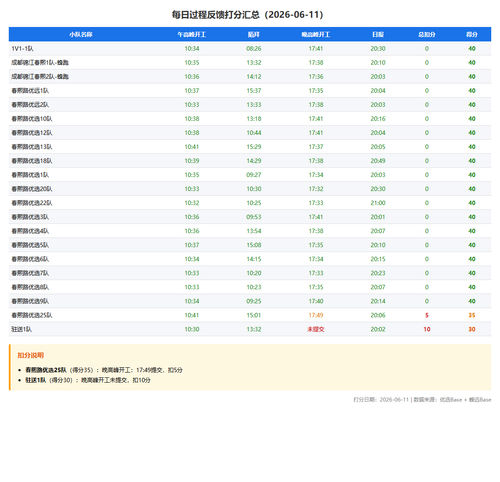500x482 pixels.
Task: Select 驻送1队 in the table's name column
Action: (21, 329)
